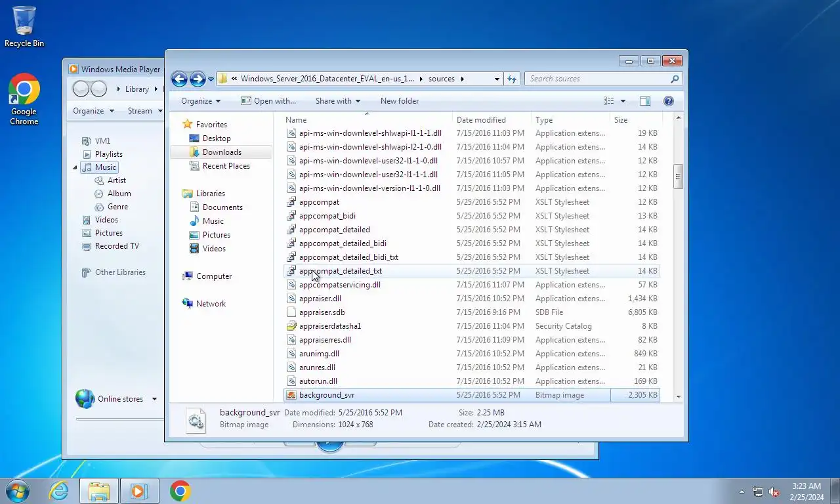Click the file list vertical scrollbar thumb

tap(679, 176)
